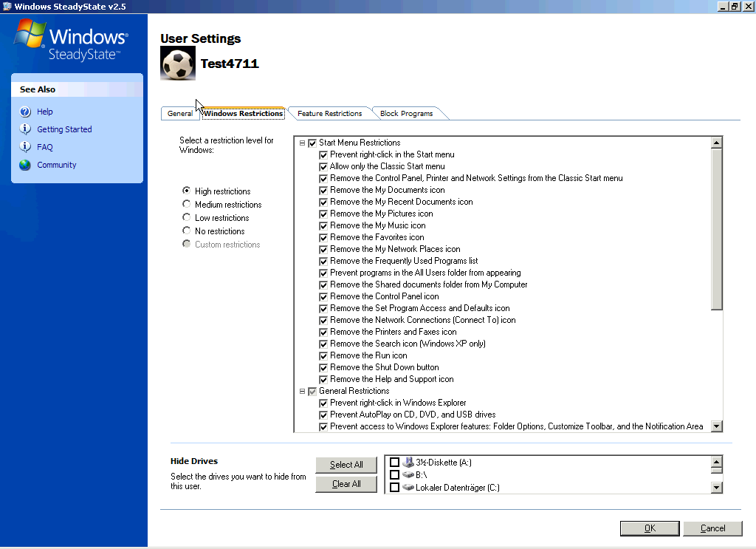
Task: Check the Lokaler Datenträger (C:) hide checkbox
Action: coord(394,487)
